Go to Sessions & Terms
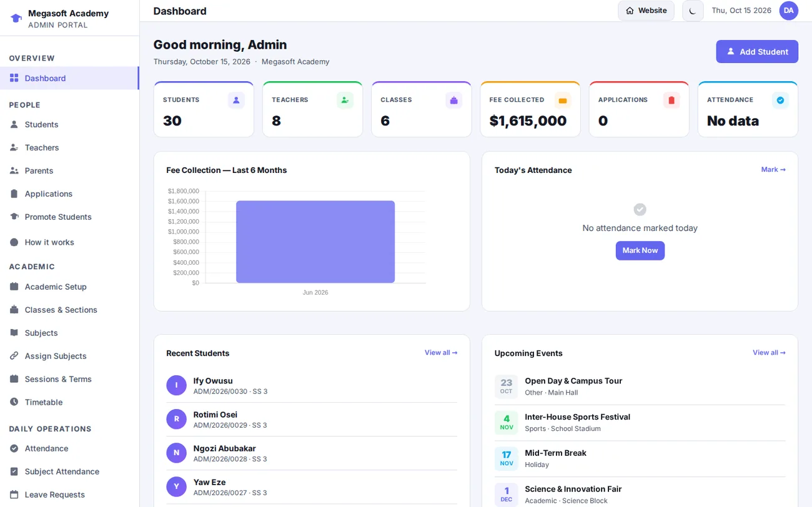The width and height of the screenshot is (812, 507). 69,379
